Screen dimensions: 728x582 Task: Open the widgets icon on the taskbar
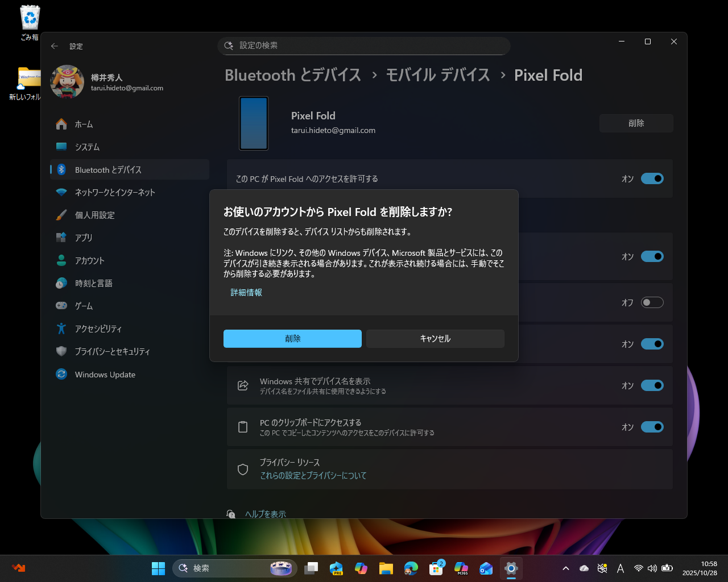[19, 568]
